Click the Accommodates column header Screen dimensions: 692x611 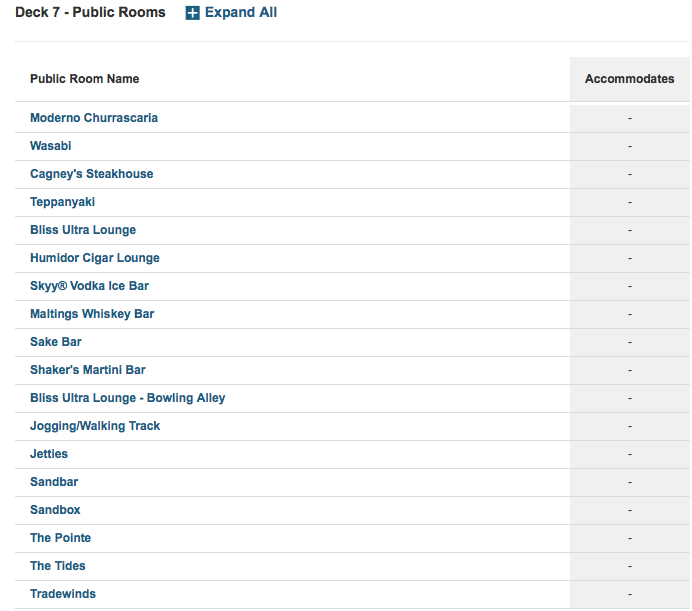630,79
